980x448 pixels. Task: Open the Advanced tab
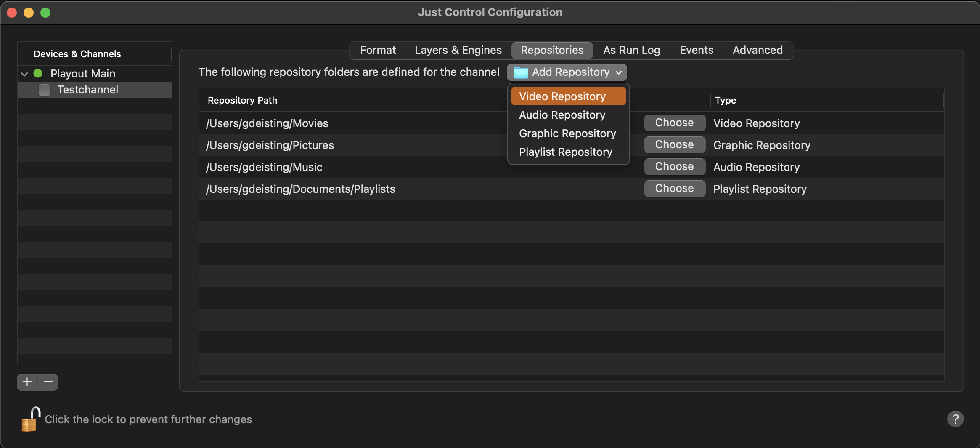(758, 50)
